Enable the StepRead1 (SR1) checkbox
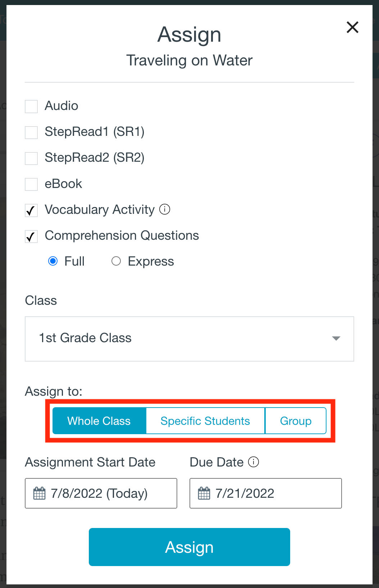The image size is (379, 588). (x=31, y=132)
